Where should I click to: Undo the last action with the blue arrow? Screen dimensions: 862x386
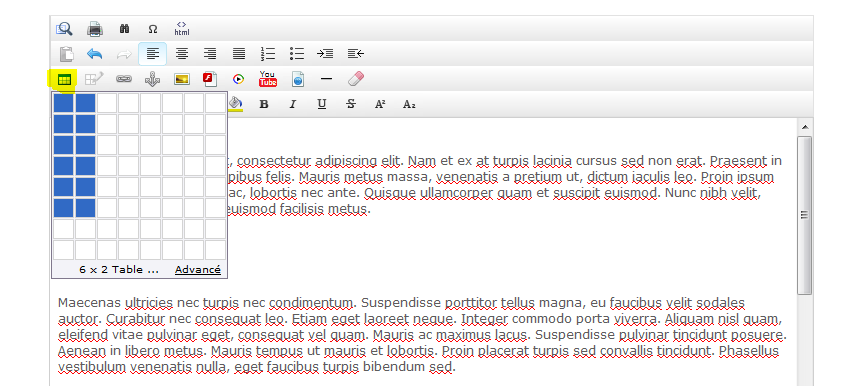pyautogui.click(x=95, y=54)
